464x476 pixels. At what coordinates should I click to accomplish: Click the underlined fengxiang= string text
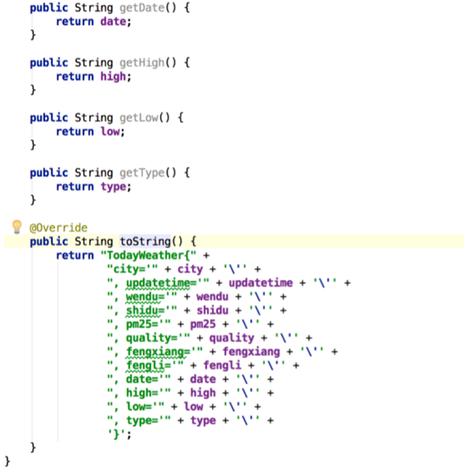157,351
